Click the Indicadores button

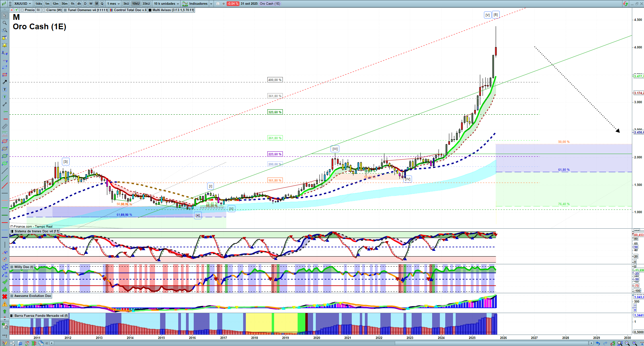tap(195, 4)
